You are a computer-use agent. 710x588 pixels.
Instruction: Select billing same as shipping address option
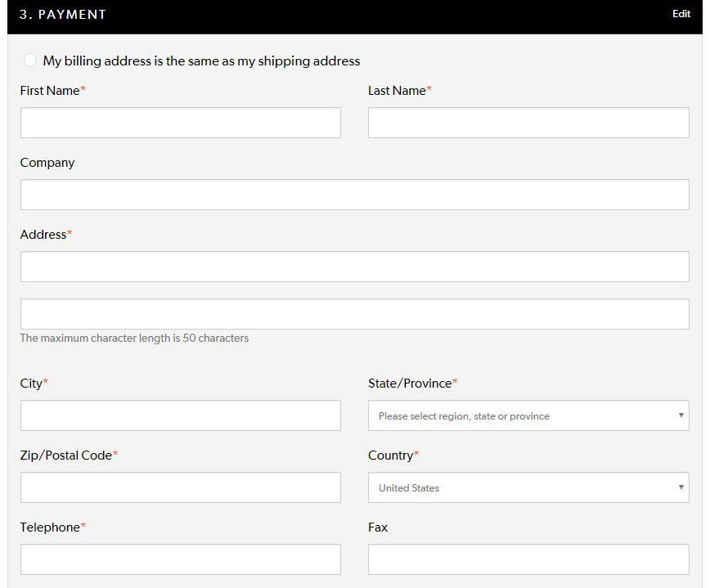click(x=30, y=61)
